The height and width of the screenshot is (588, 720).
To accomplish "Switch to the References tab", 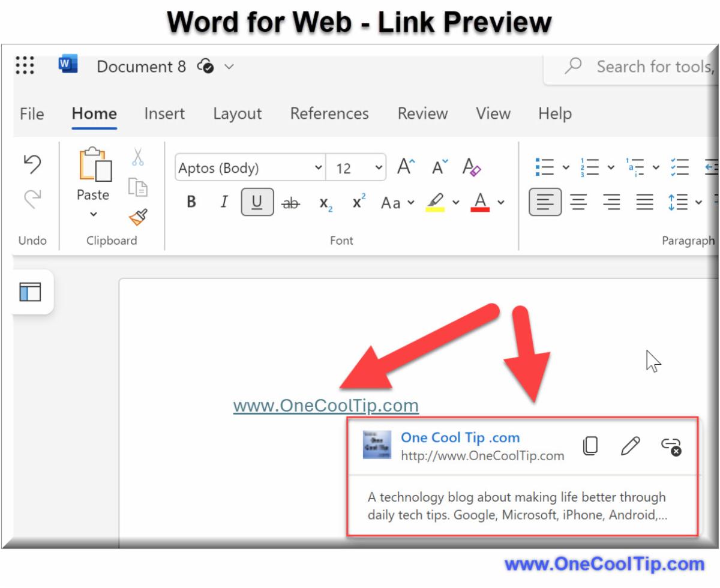I will 329,113.
